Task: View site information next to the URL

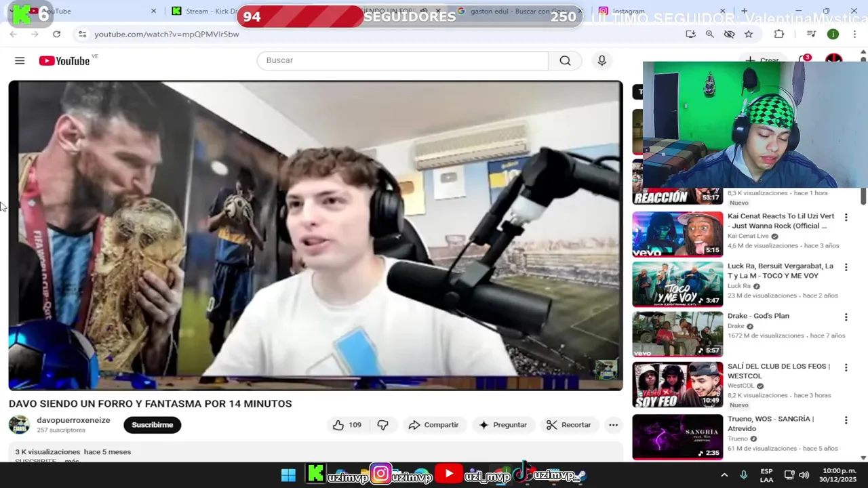Action: 82,34
